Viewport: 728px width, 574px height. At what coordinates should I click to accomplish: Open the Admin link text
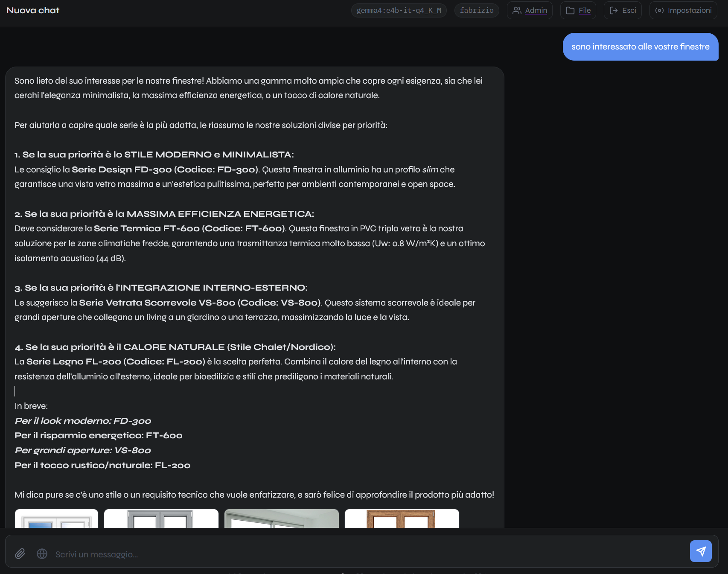coord(536,10)
